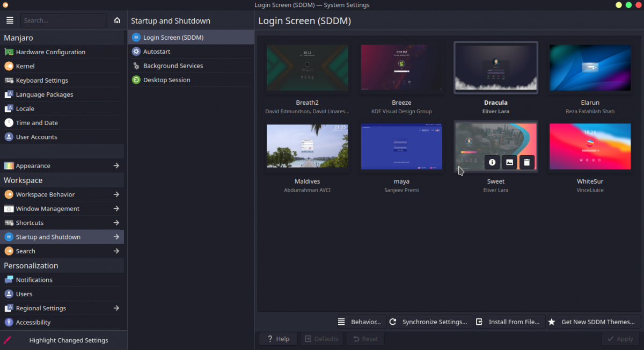The width and height of the screenshot is (644, 350).
Task: Click Highlight Changed Settings
Action: pos(69,340)
